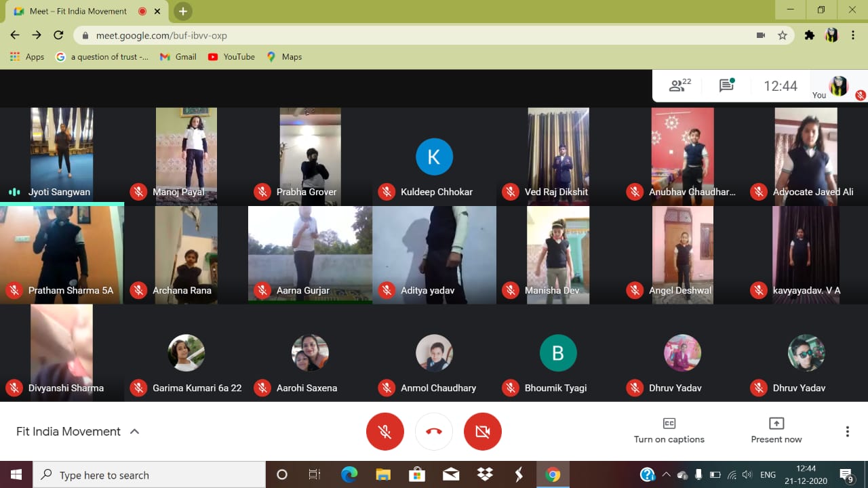Screen dimensions: 868x488
Task: Click the muted mic icon beside Advocate Javed Ali
Action: tap(759, 192)
